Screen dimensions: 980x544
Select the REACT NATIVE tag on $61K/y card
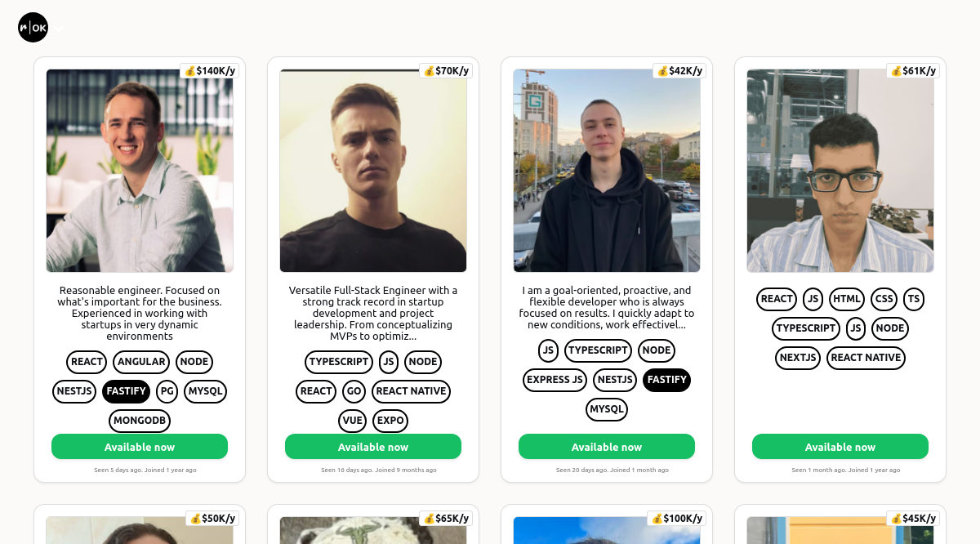(x=866, y=358)
